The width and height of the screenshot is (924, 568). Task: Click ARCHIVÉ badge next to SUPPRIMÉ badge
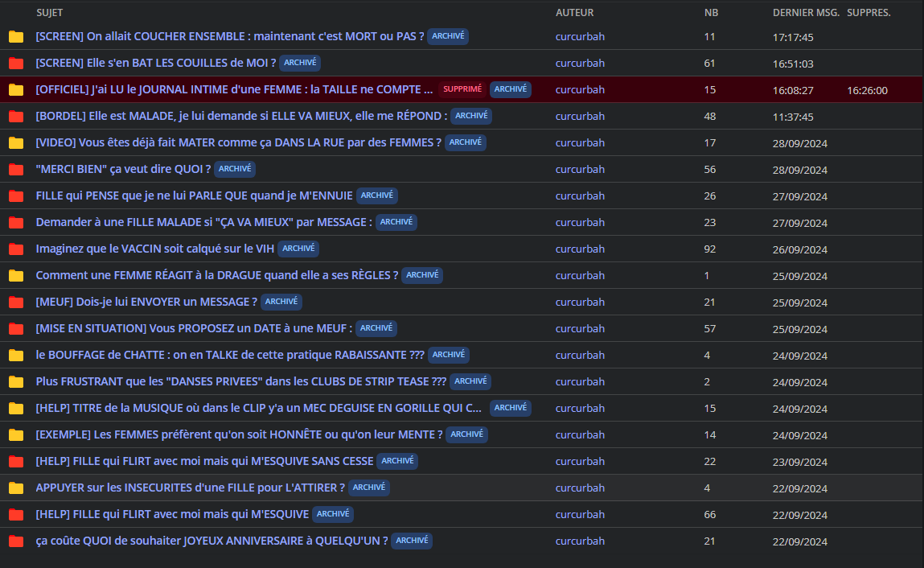pos(511,89)
